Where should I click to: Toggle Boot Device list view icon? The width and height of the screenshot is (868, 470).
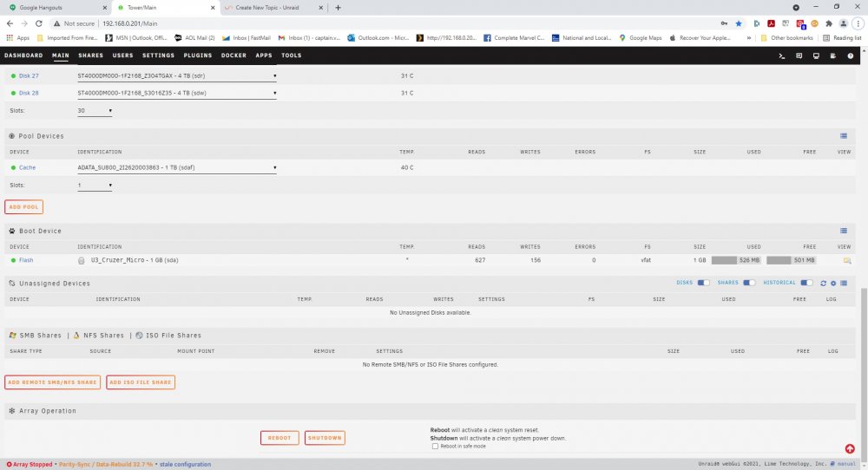click(844, 231)
